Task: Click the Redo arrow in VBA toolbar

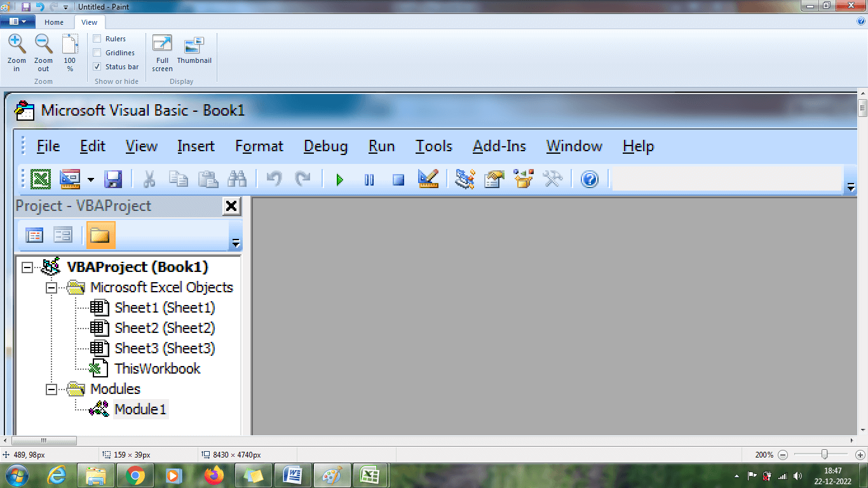Action: (x=302, y=179)
